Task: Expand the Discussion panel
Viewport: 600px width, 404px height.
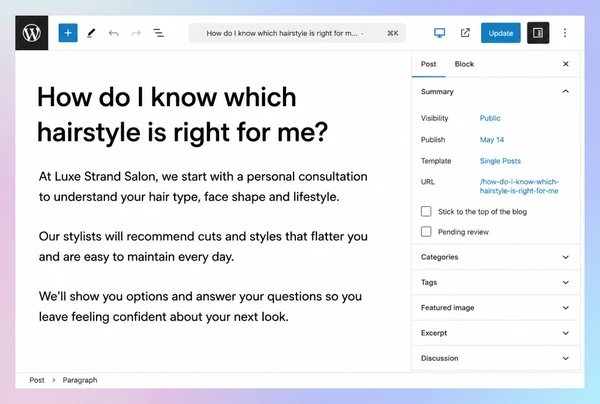Action: (x=496, y=358)
